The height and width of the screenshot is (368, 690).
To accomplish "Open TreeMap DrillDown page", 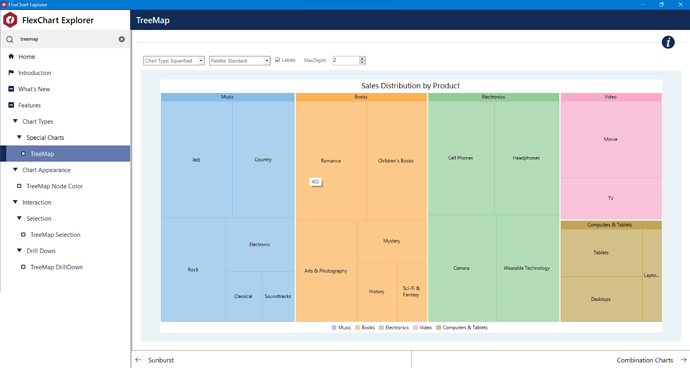I will pyautogui.click(x=57, y=267).
